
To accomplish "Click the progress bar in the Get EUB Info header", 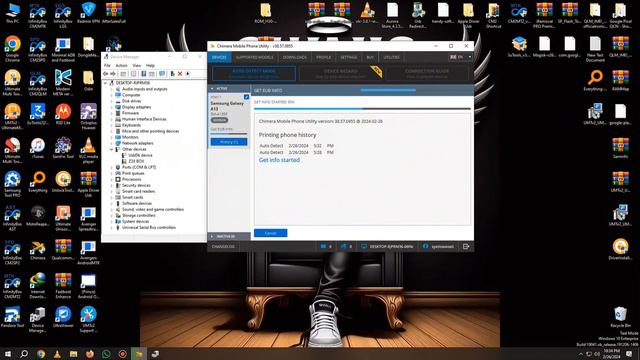I will click(388, 90).
